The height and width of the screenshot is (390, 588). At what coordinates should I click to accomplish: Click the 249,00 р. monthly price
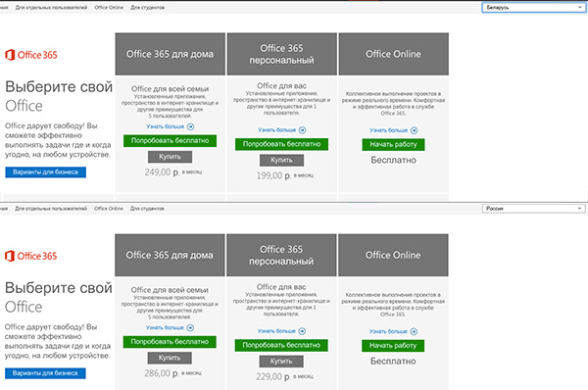click(x=173, y=172)
